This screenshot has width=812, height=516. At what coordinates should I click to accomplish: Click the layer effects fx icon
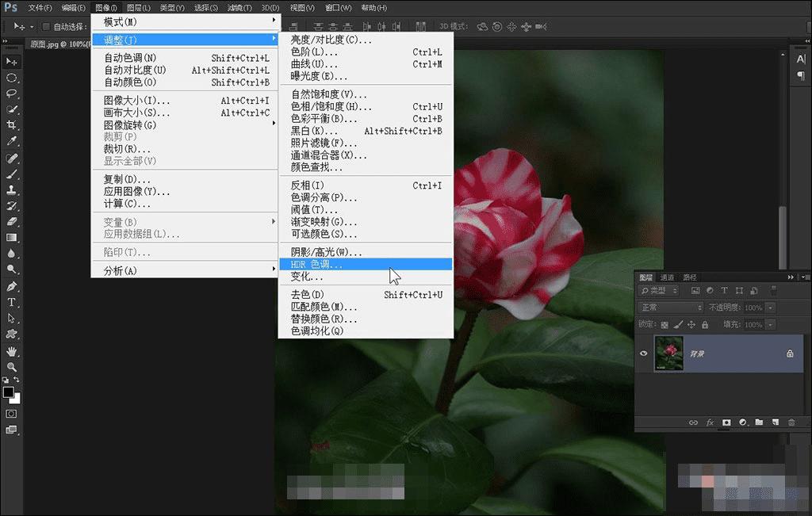click(710, 422)
